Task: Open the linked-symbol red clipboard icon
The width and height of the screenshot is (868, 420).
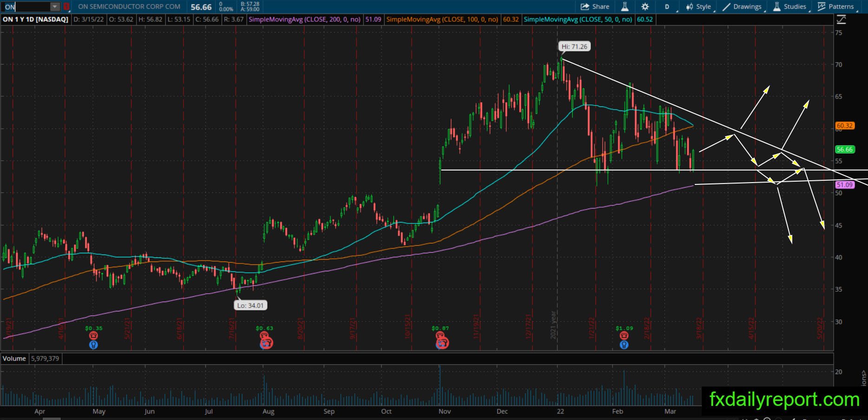Action: click(66, 7)
